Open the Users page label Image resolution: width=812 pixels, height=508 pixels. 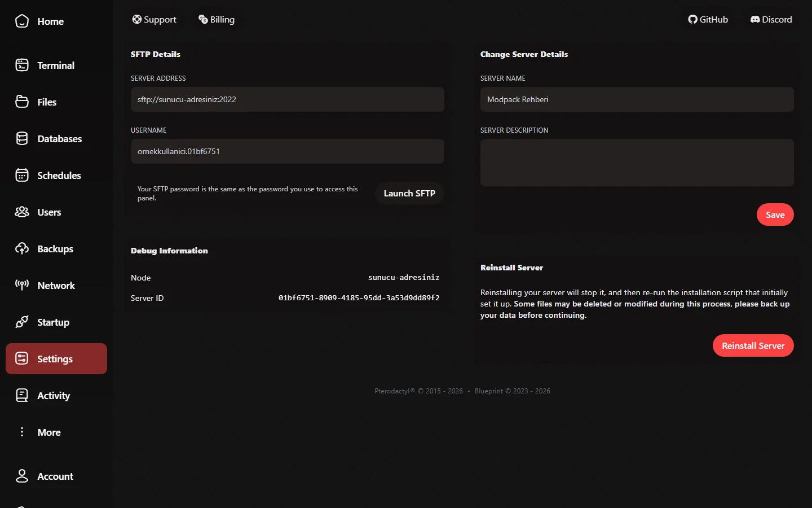[49, 212]
